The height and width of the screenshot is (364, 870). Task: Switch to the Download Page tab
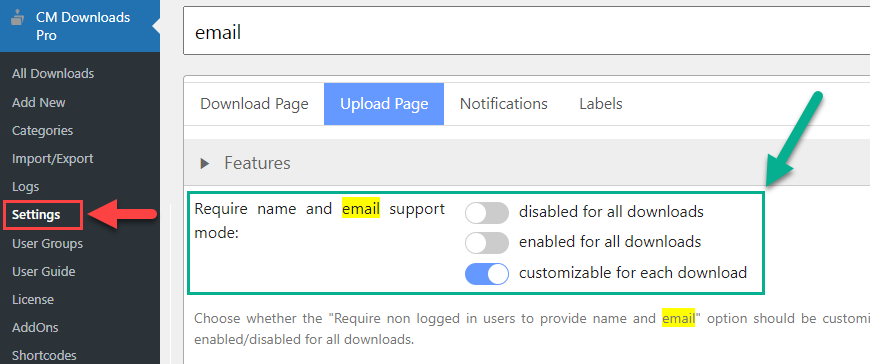point(254,104)
